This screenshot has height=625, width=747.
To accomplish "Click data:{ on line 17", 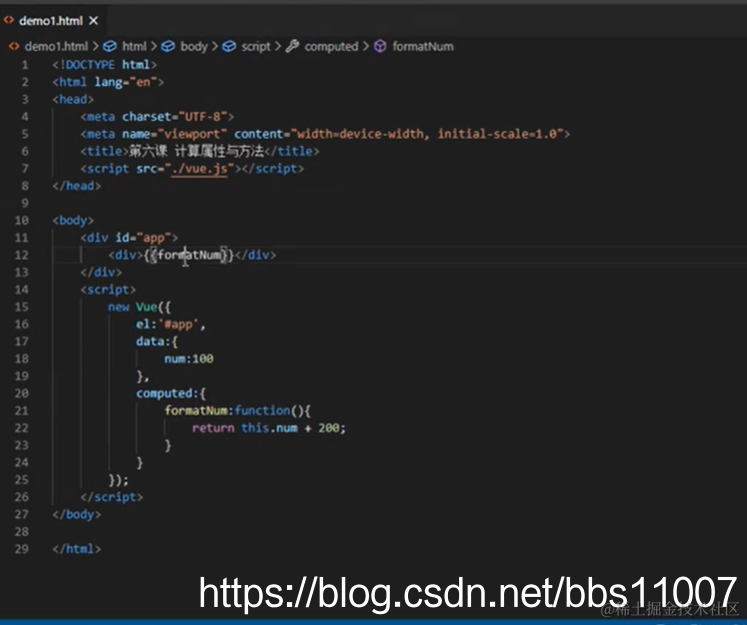I will 157,342.
